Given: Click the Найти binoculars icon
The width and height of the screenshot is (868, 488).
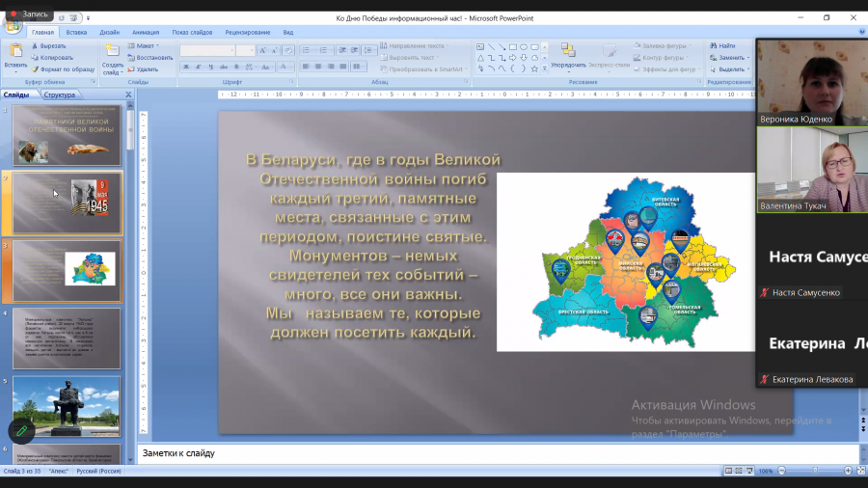Looking at the screenshot, I should pyautogui.click(x=713, y=46).
